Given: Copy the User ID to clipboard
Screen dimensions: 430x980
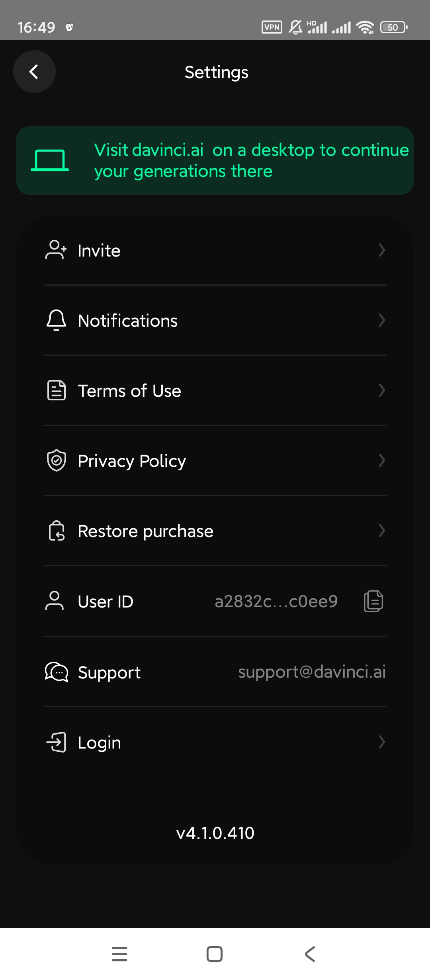Looking at the screenshot, I should click(x=373, y=601).
